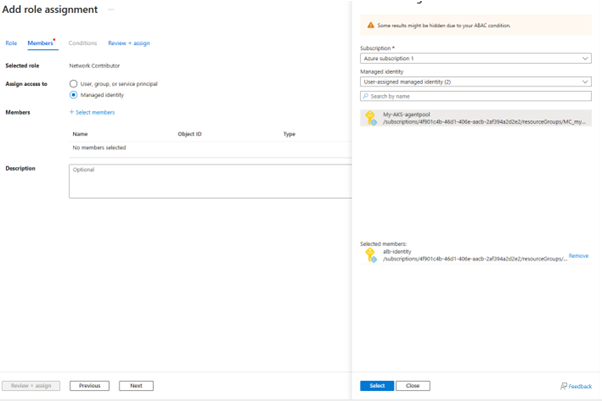The image size is (602, 401).
Task: Click the Name column header
Action: (x=80, y=134)
